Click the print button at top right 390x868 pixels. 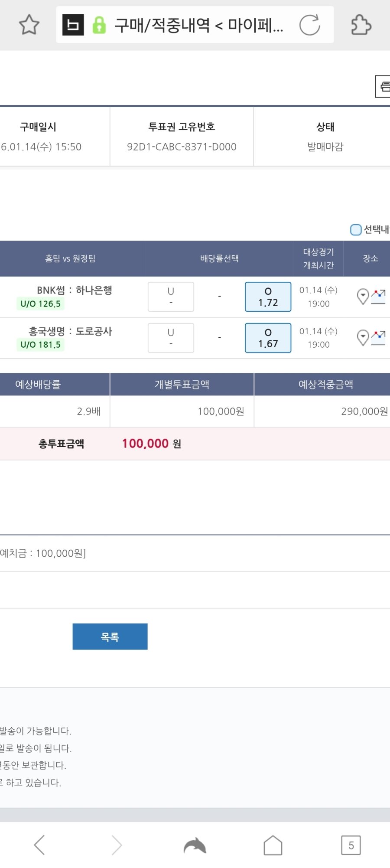click(383, 86)
